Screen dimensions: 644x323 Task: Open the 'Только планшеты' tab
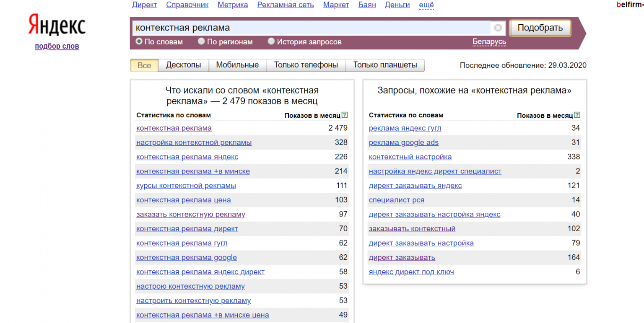[x=384, y=65]
